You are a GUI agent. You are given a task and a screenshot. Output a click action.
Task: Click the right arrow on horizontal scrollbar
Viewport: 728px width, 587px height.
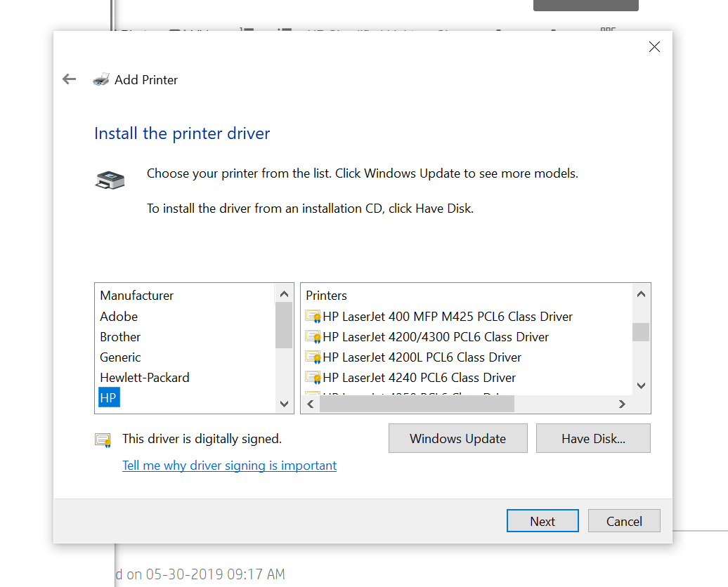click(x=622, y=404)
